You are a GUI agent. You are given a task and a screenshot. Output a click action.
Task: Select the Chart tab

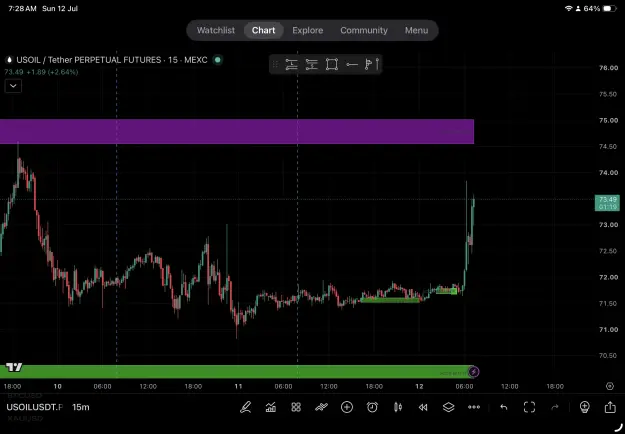click(x=263, y=30)
